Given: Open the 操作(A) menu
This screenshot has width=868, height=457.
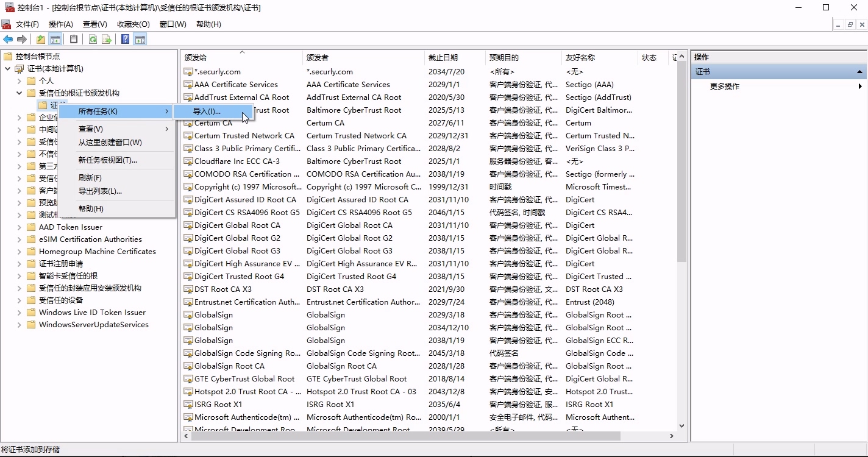Looking at the screenshot, I should coord(60,24).
